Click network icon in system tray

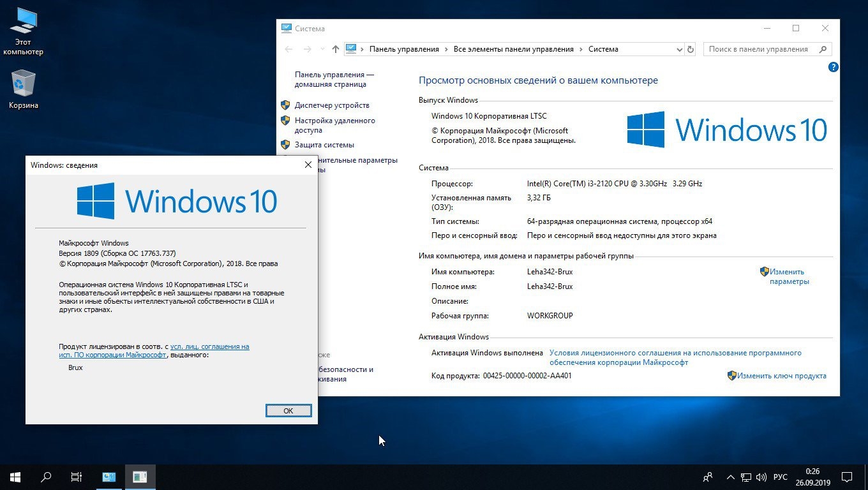[x=746, y=477]
